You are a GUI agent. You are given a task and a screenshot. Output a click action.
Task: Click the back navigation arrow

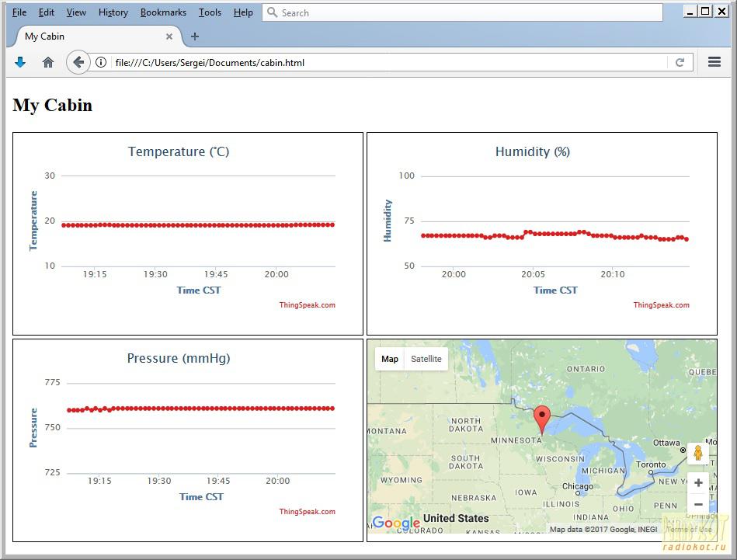pyautogui.click(x=78, y=62)
